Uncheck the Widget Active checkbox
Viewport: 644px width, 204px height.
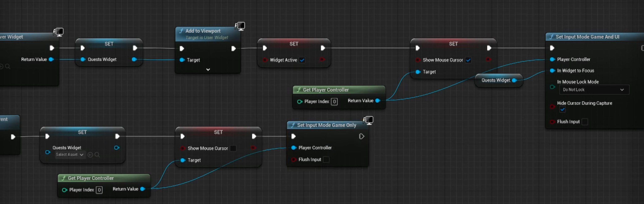coord(302,60)
